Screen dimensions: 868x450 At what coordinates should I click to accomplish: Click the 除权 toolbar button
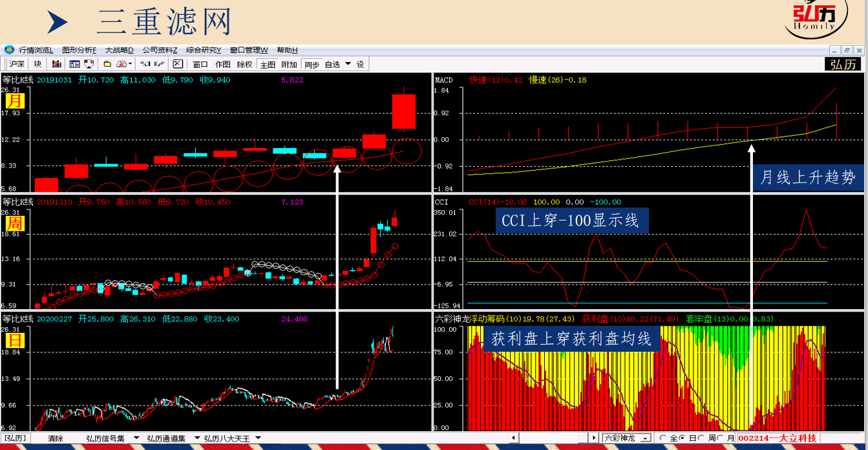pyautogui.click(x=244, y=64)
